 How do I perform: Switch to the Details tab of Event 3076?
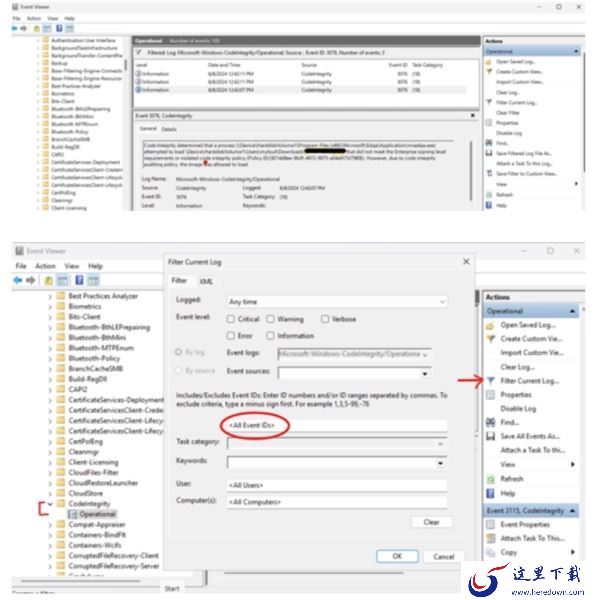[x=169, y=129]
